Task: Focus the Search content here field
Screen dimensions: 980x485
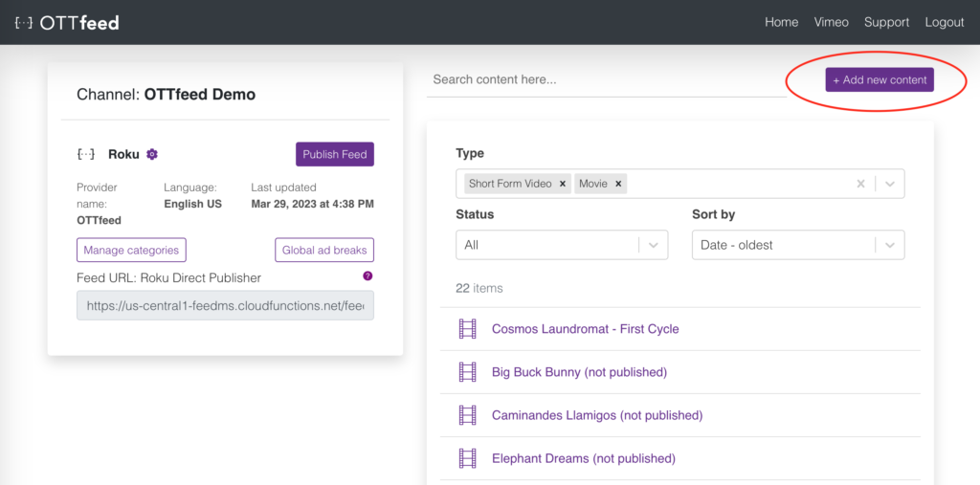Action: pos(607,79)
